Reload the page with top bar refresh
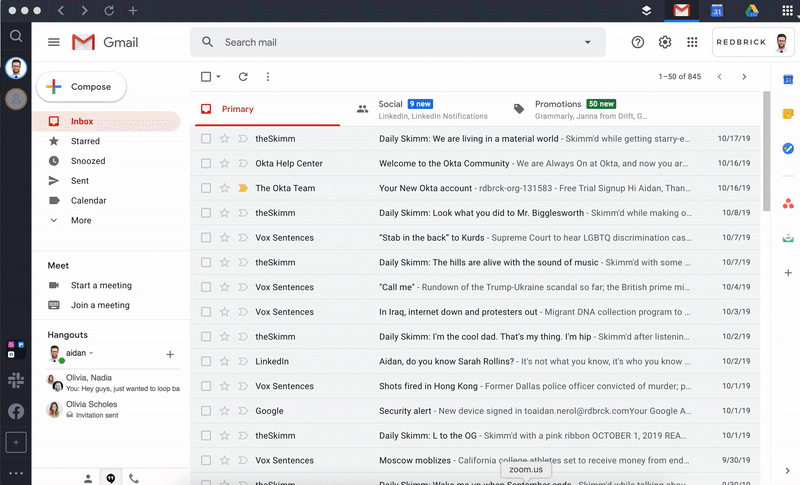 [109, 10]
